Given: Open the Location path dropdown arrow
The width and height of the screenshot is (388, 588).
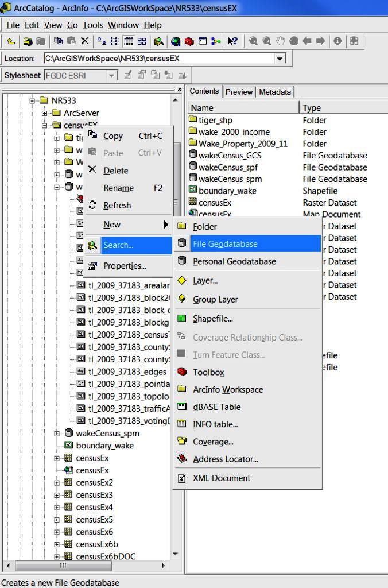Looking at the screenshot, I should pos(280,59).
